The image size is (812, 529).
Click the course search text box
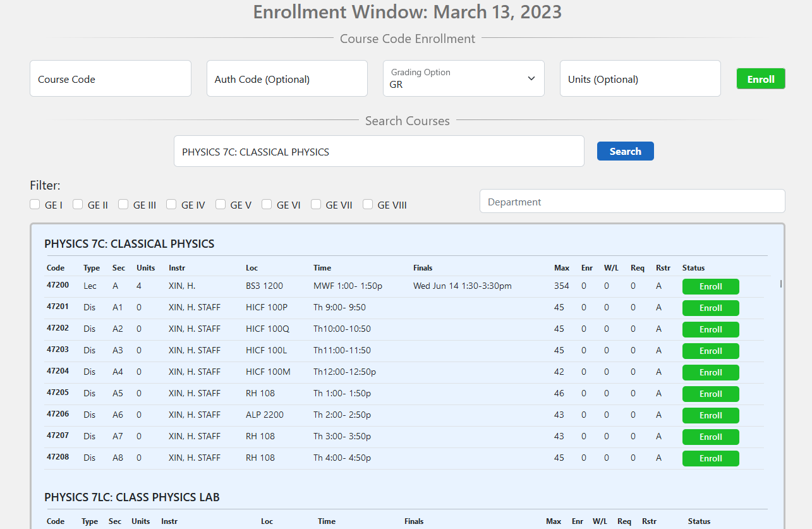pyautogui.click(x=379, y=152)
